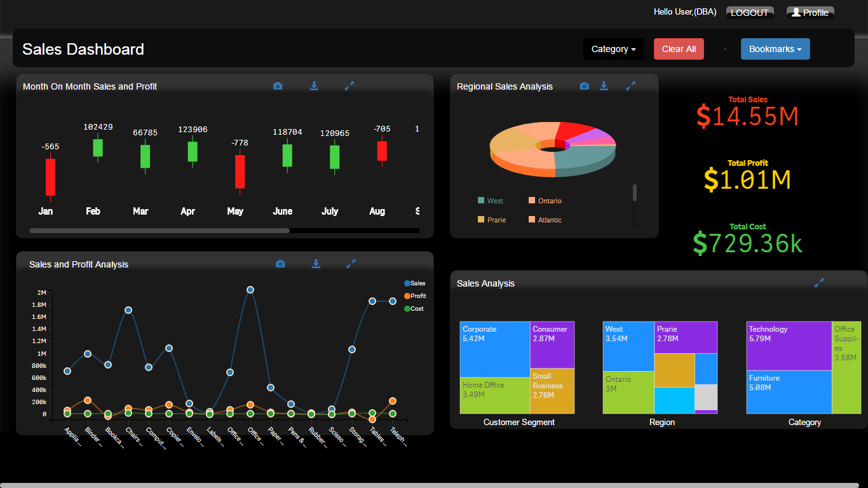Expand the Sales Analysis panel fullscreen

(819, 283)
